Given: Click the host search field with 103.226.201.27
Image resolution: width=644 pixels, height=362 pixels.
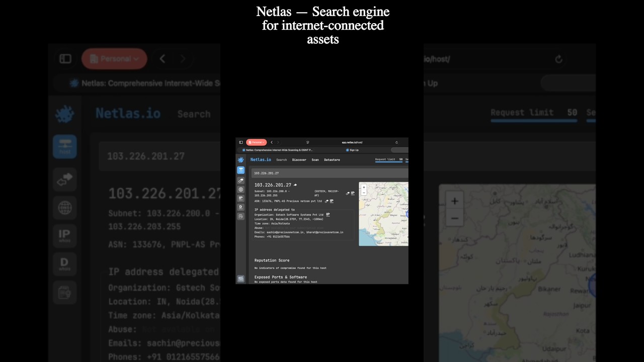Looking at the screenshot, I should click(330, 173).
